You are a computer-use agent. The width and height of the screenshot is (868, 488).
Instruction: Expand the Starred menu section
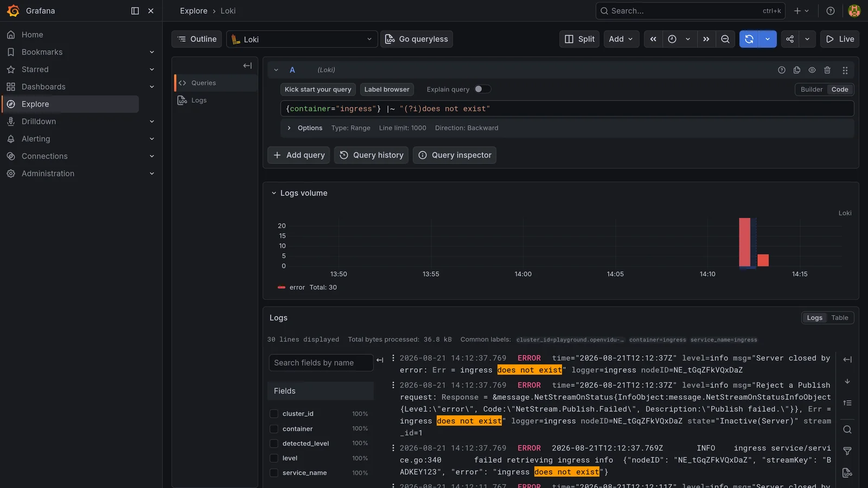click(x=152, y=69)
